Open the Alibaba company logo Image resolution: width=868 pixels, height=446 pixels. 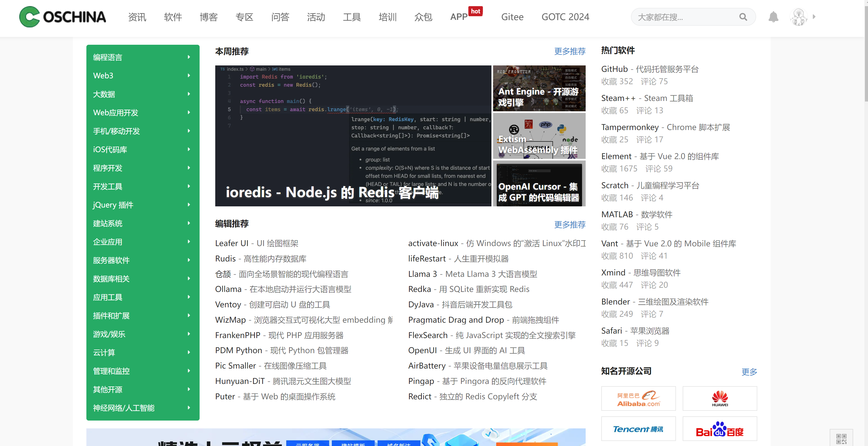pos(638,398)
